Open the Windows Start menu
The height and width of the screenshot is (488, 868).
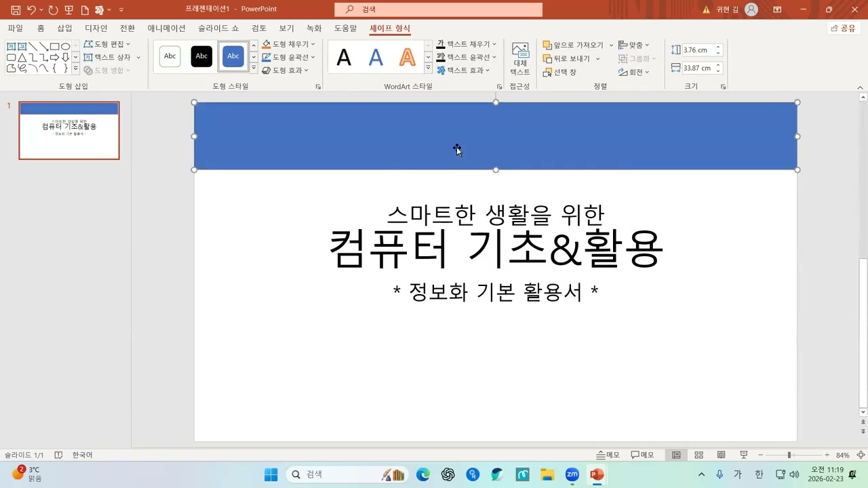[x=271, y=474]
